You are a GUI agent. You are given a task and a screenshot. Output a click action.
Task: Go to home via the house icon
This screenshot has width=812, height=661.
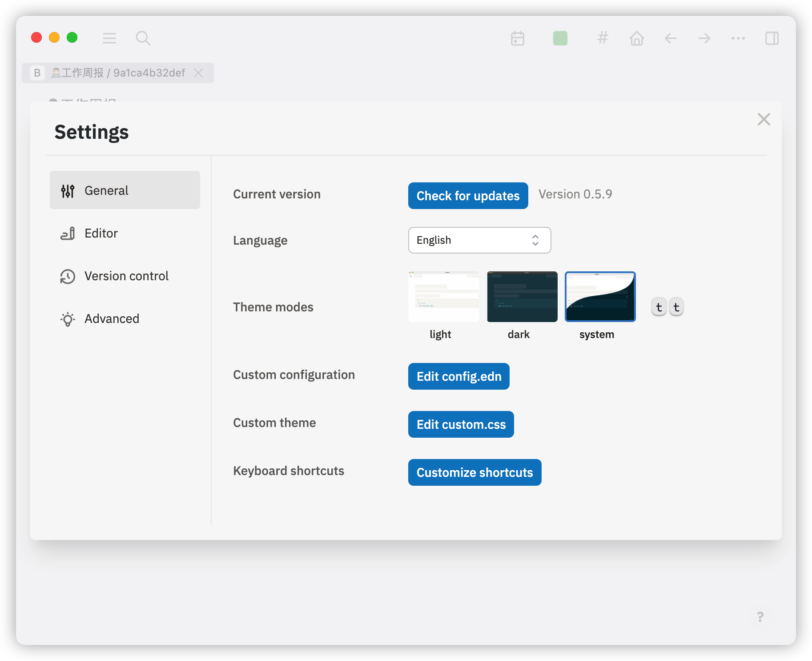pos(636,38)
